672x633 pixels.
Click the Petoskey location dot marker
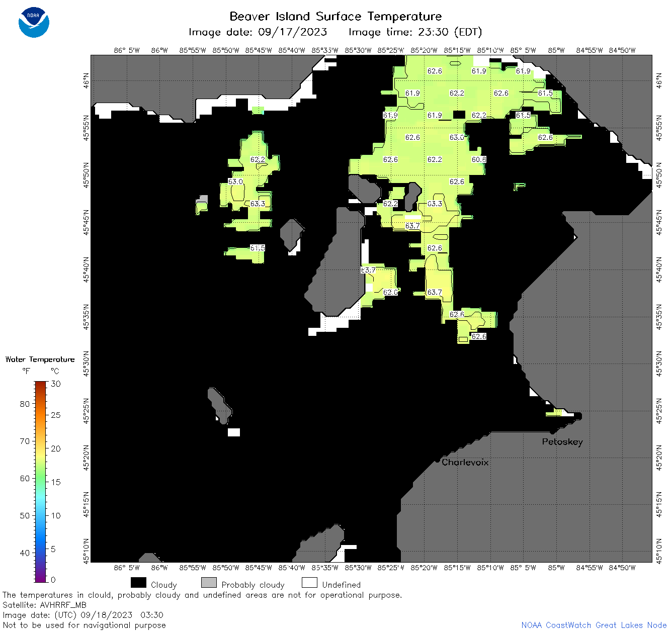[x=552, y=431]
